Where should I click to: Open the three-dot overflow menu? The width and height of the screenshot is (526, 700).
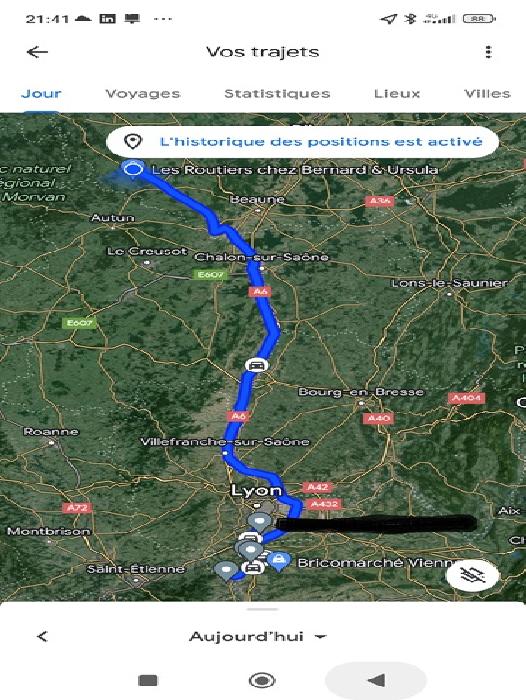pyautogui.click(x=488, y=52)
